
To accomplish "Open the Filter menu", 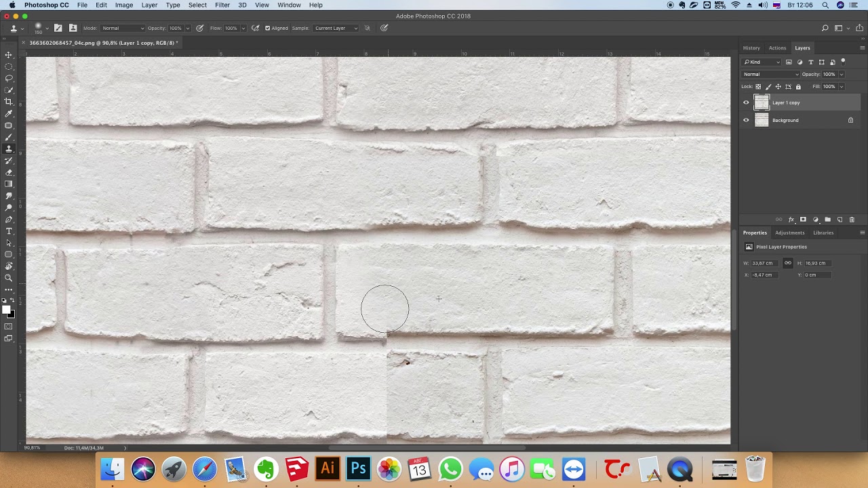I will 222,5.
